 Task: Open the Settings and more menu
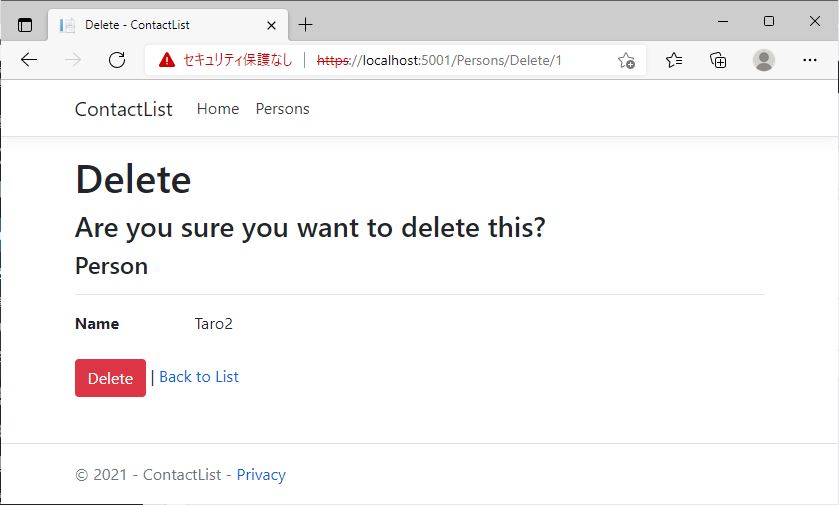[x=810, y=60]
